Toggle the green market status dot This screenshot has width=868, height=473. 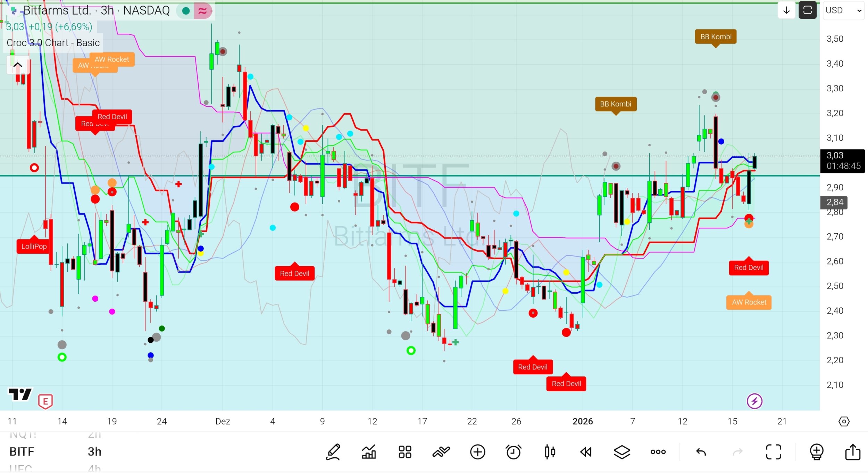tap(186, 11)
